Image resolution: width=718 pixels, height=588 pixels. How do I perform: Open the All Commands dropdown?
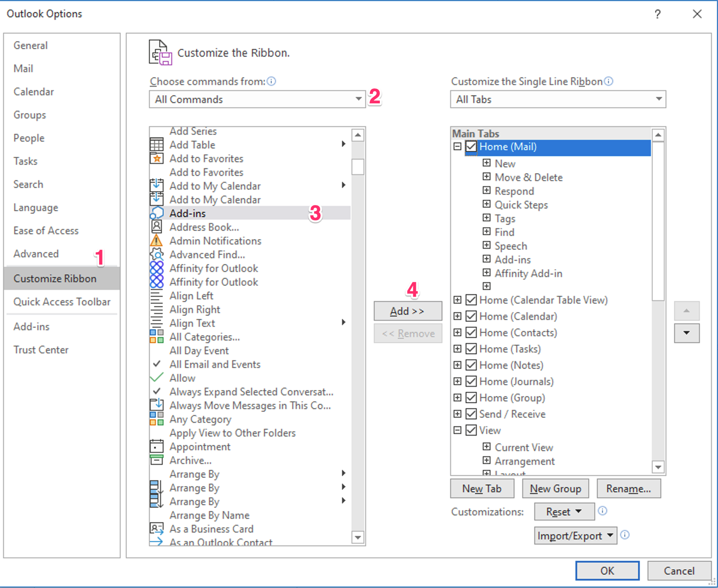(x=359, y=99)
